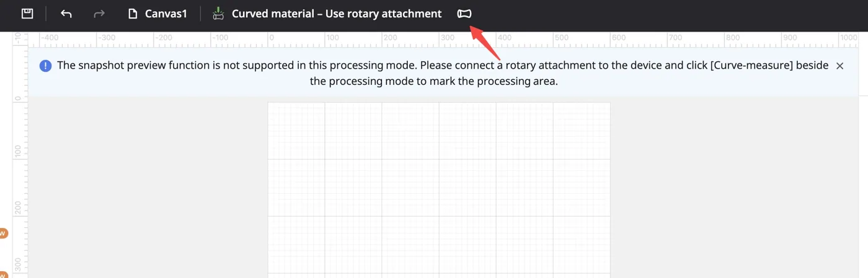Image resolution: width=868 pixels, height=278 pixels.
Task: Click the 1000 mark on horizontal ruler
Action: tap(849, 38)
